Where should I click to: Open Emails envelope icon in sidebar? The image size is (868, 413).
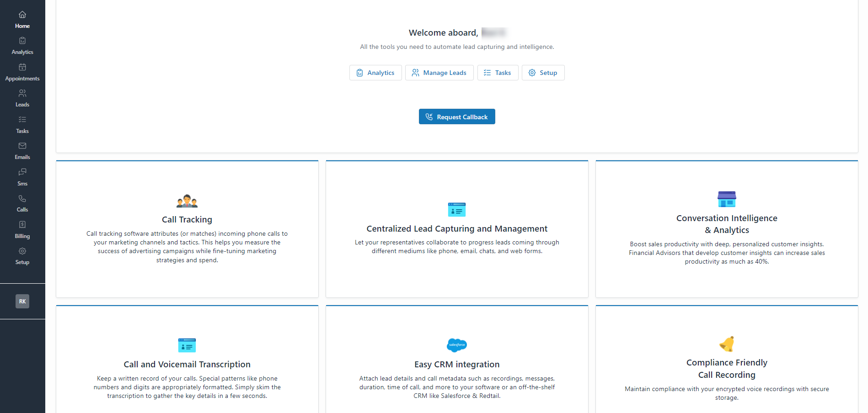pos(22,146)
